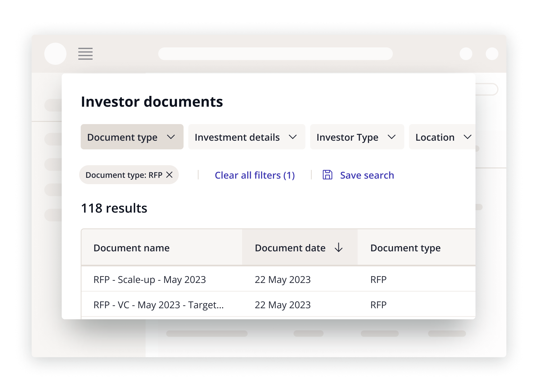The height and width of the screenshot is (392, 538).
Task: Open the Investor Type dropdown
Action: tap(357, 137)
